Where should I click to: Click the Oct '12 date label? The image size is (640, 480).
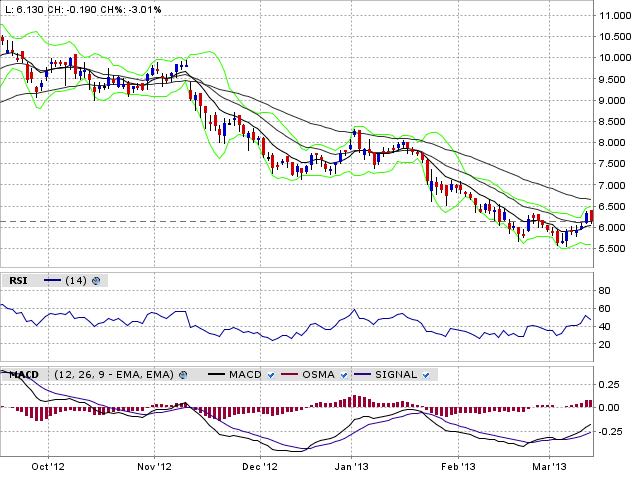click(50, 466)
